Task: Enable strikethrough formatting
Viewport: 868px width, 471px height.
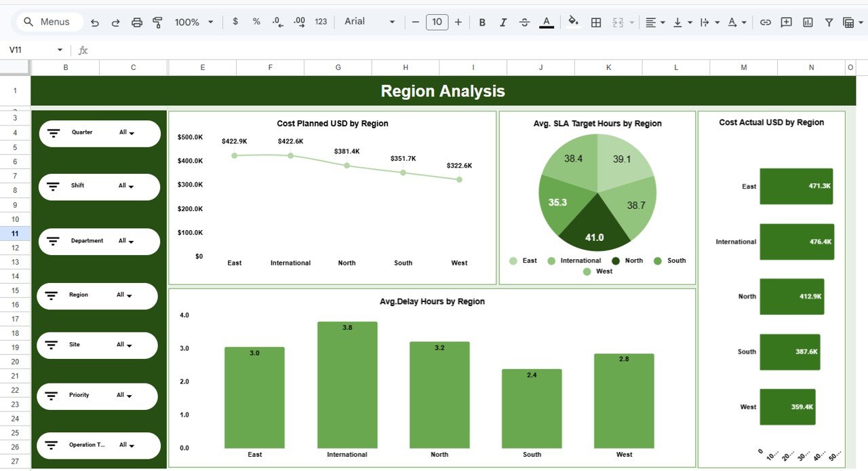Action: (x=524, y=22)
